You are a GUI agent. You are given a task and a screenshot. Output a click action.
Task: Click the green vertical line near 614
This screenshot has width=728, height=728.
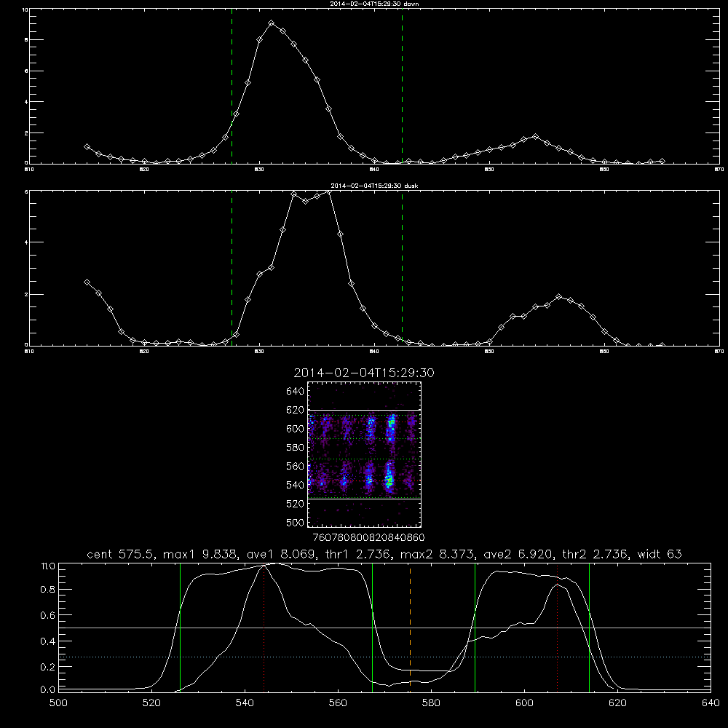pyautogui.click(x=589, y=627)
